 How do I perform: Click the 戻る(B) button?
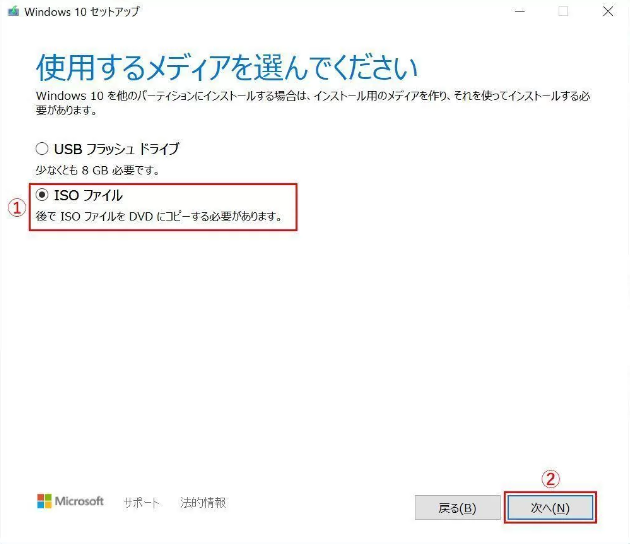(458, 508)
